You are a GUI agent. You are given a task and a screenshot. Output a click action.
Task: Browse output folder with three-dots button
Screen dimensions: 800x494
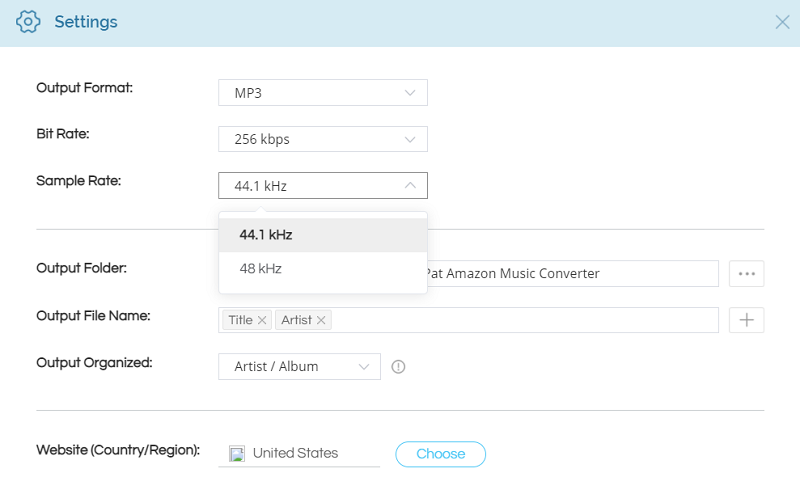tap(746, 273)
